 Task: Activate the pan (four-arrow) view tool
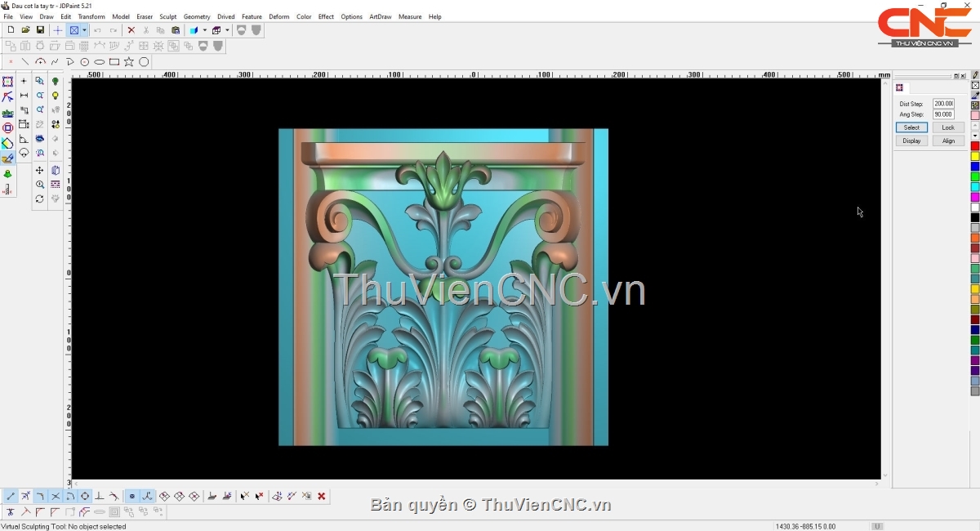click(x=39, y=171)
